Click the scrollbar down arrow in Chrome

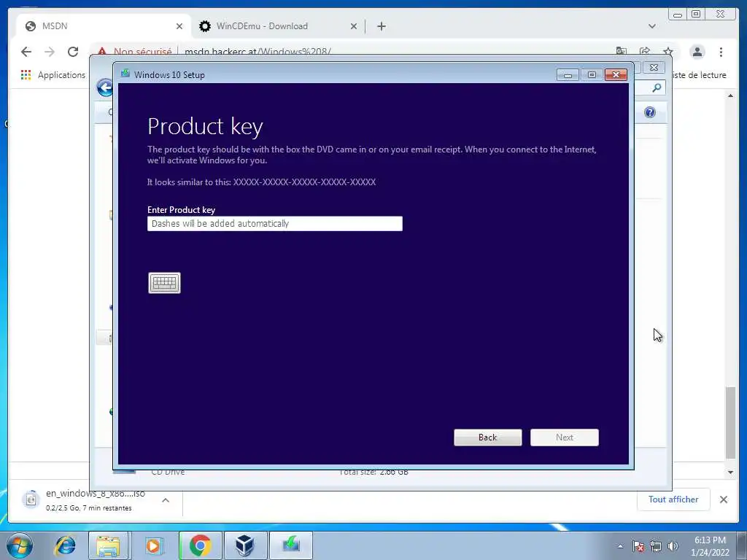(x=730, y=472)
